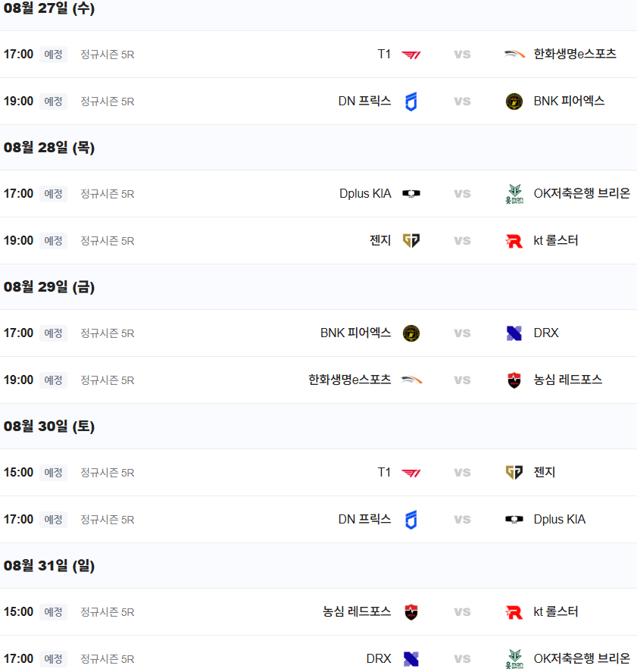Click VS text in Aug 31 15:00 match
This screenshot has width=637, height=672.
point(462,612)
